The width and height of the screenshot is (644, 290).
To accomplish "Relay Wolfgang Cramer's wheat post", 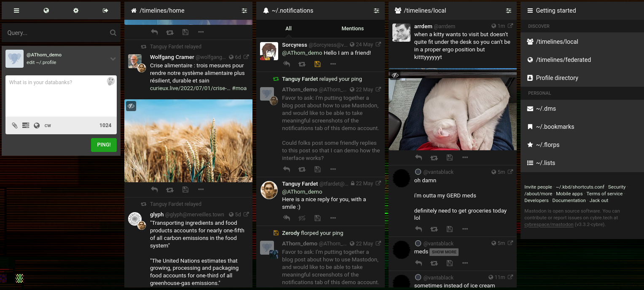I will point(169,190).
